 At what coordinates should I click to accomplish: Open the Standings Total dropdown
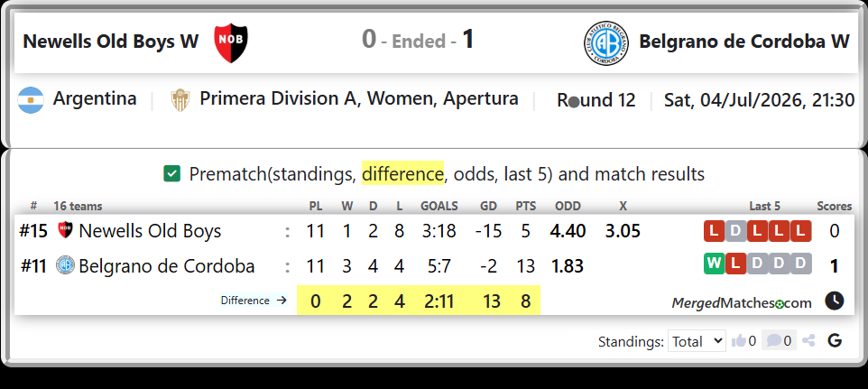pos(697,341)
